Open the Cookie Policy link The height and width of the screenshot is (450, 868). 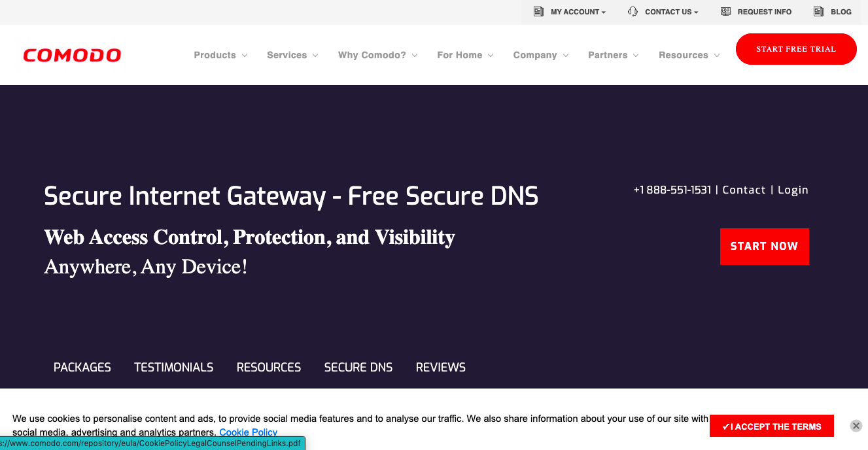click(248, 432)
